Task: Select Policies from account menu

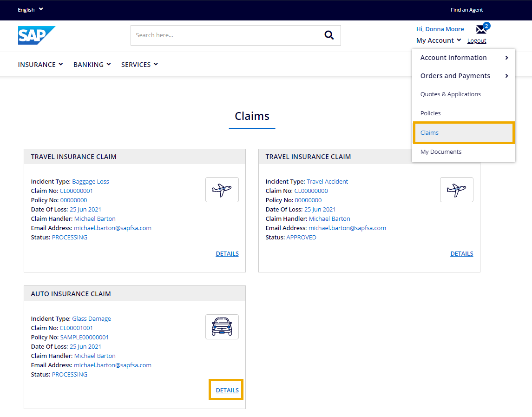Action: (x=430, y=113)
